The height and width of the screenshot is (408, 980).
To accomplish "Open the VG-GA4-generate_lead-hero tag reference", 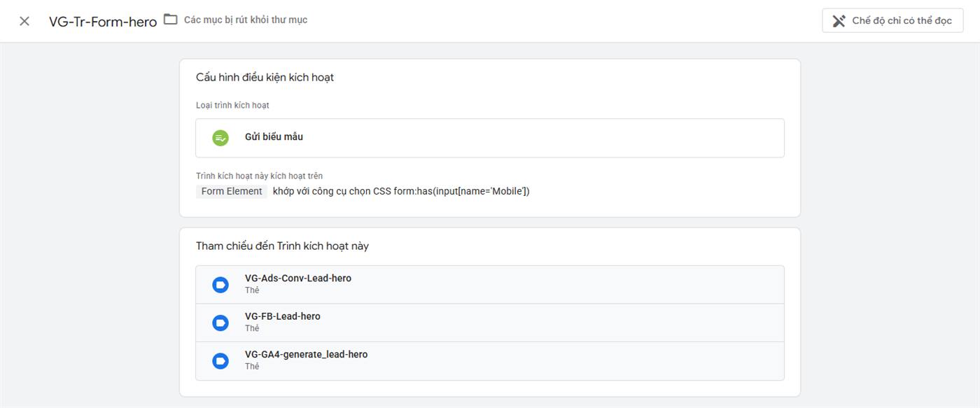I will [x=490, y=361].
